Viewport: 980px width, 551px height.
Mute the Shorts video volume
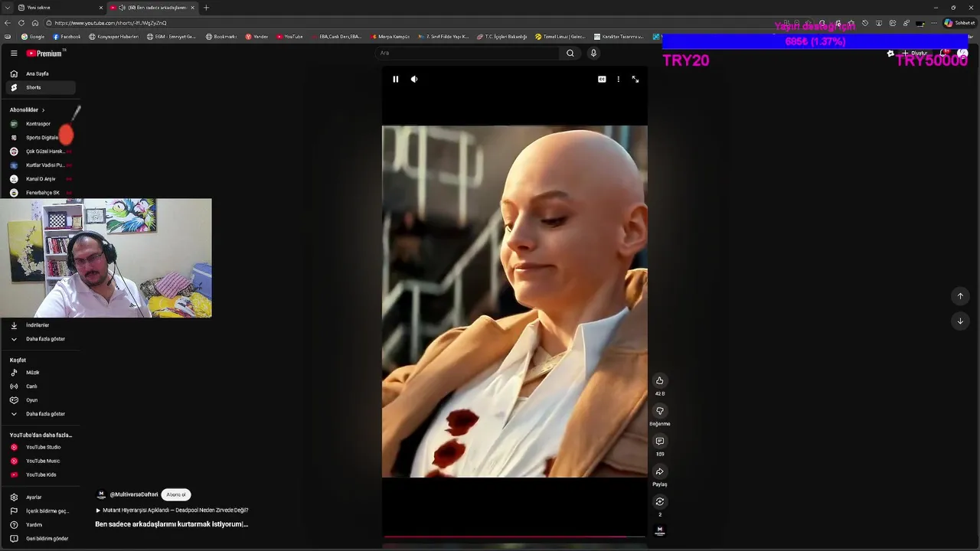tap(414, 79)
